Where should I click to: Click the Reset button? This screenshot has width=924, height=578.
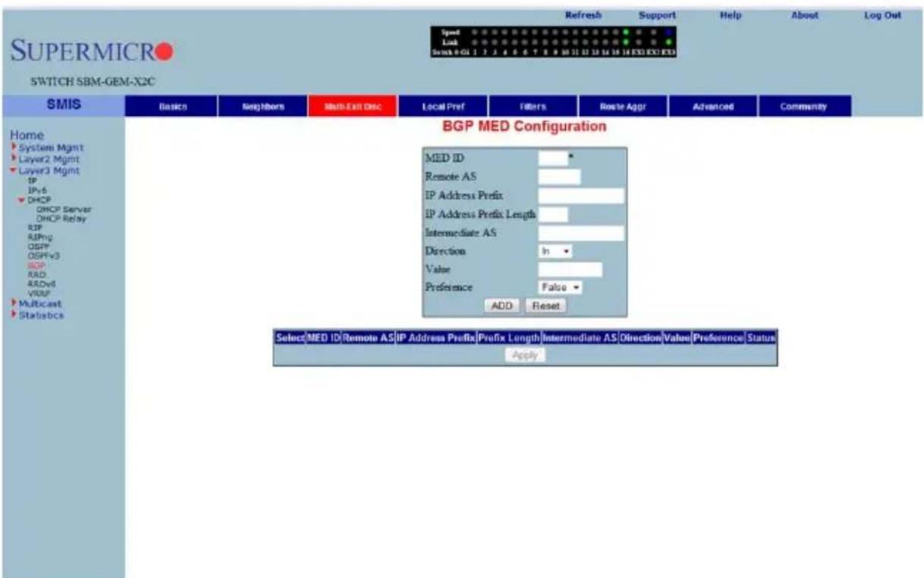click(x=545, y=305)
